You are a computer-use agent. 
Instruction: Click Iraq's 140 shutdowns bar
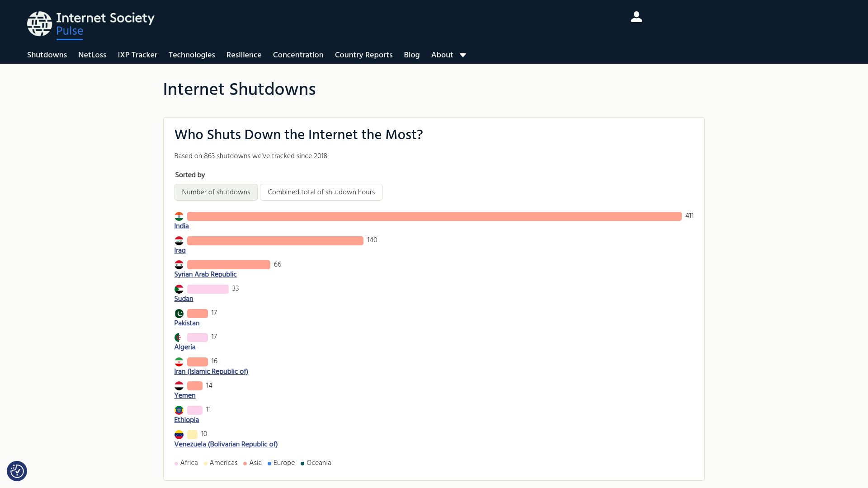tap(275, 241)
